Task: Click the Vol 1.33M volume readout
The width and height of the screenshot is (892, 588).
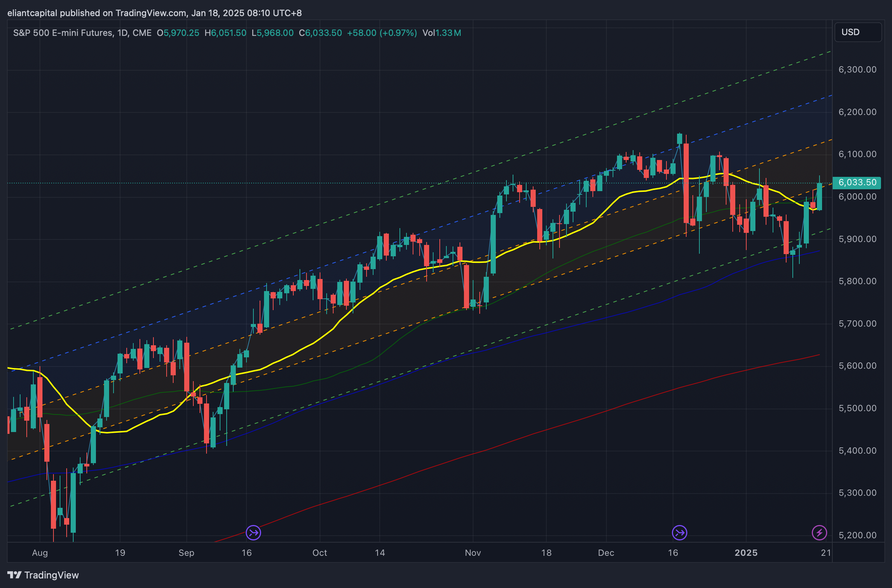Action: coord(441,33)
